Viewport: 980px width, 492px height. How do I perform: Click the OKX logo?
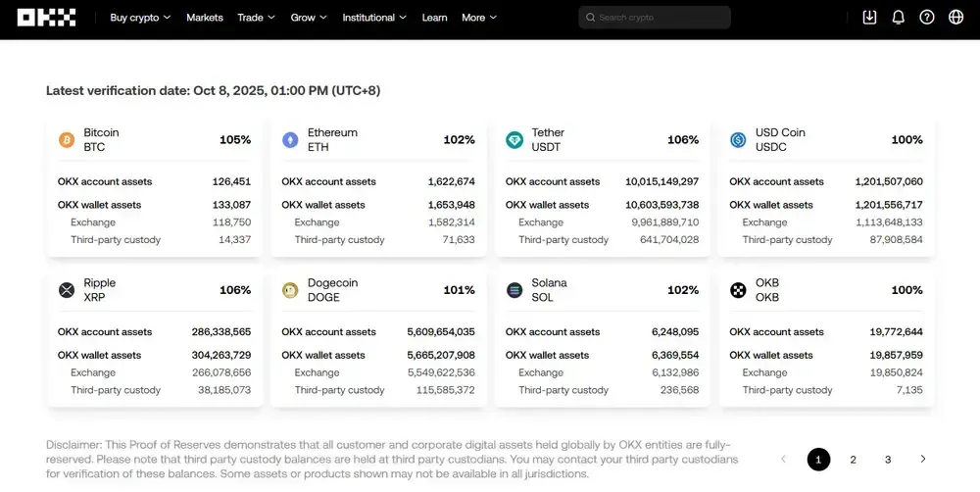click(x=47, y=18)
